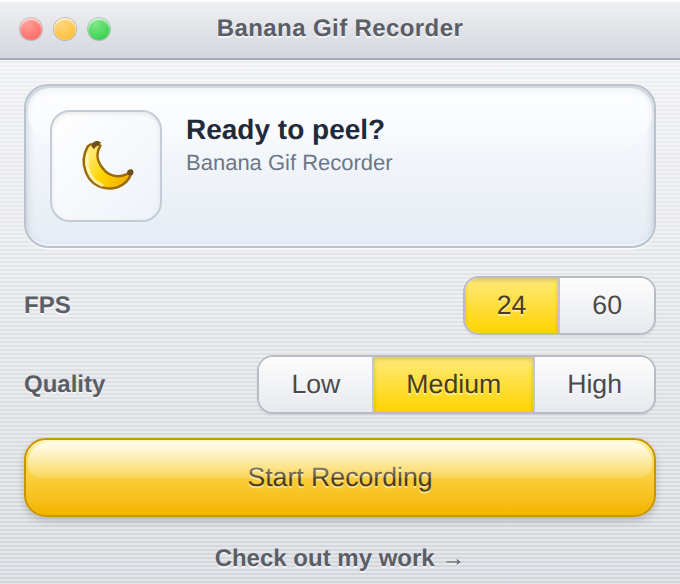Choose High quality
This screenshot has height=584, width=680.
click(x=595, y=384)
